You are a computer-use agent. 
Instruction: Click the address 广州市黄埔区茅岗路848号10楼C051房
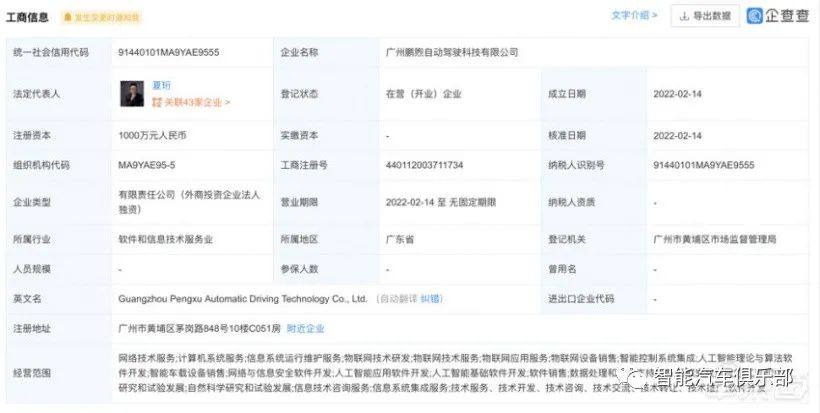pos(200,329)
